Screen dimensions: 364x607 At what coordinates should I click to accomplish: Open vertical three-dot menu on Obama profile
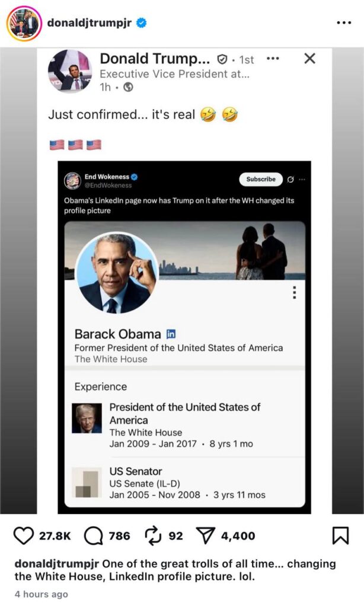[x=295, y=293]
